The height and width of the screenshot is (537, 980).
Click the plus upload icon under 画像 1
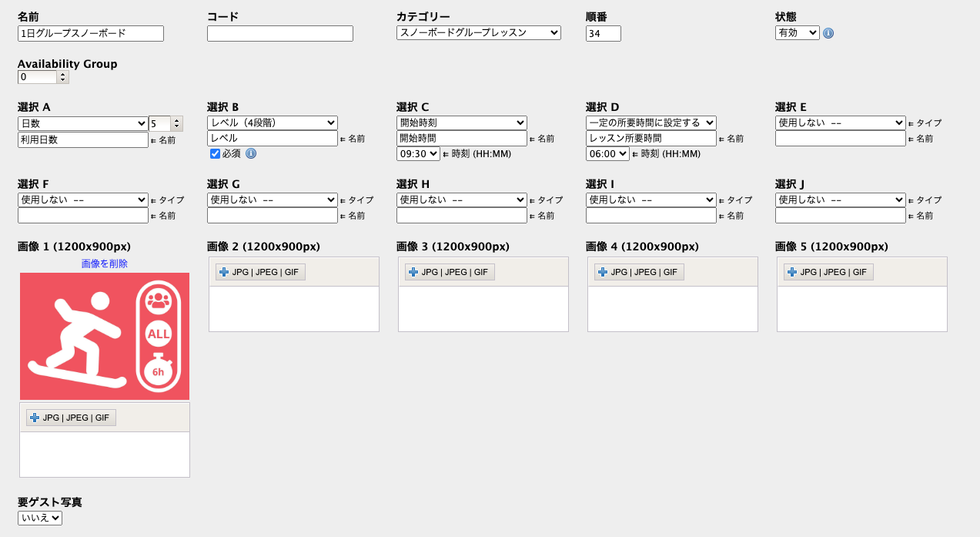coord(34,418)
